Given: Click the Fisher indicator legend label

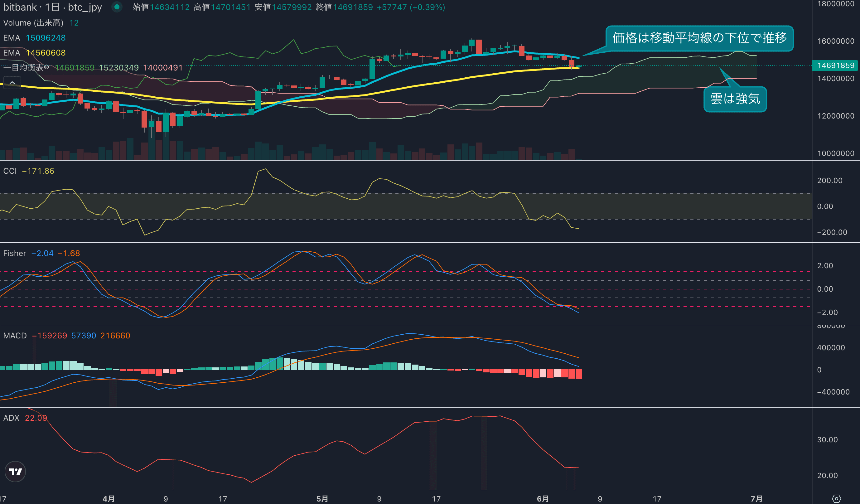Looking at the screenshot, I should (14, 253).
